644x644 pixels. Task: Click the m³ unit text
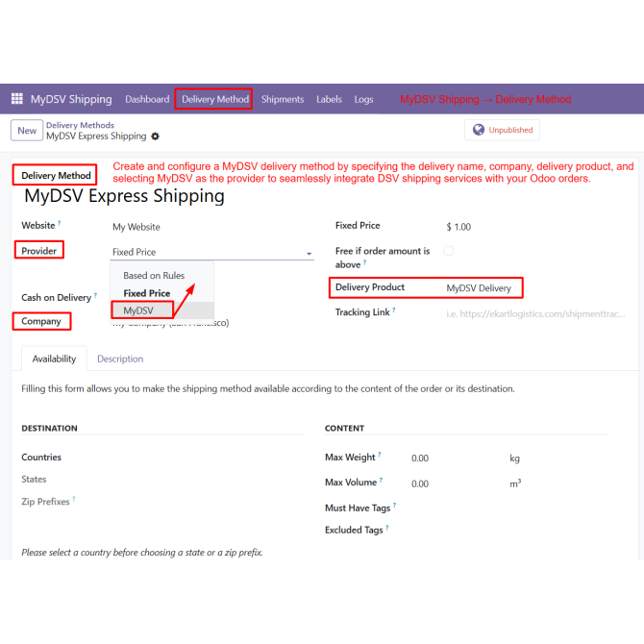click(515, 483)
